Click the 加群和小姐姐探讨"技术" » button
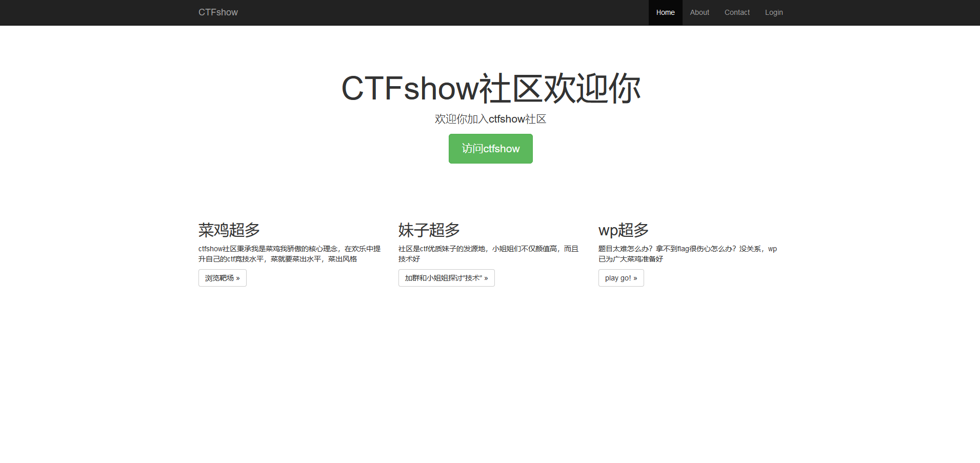Viewport: 980px width, 463px height. [447, 278]
